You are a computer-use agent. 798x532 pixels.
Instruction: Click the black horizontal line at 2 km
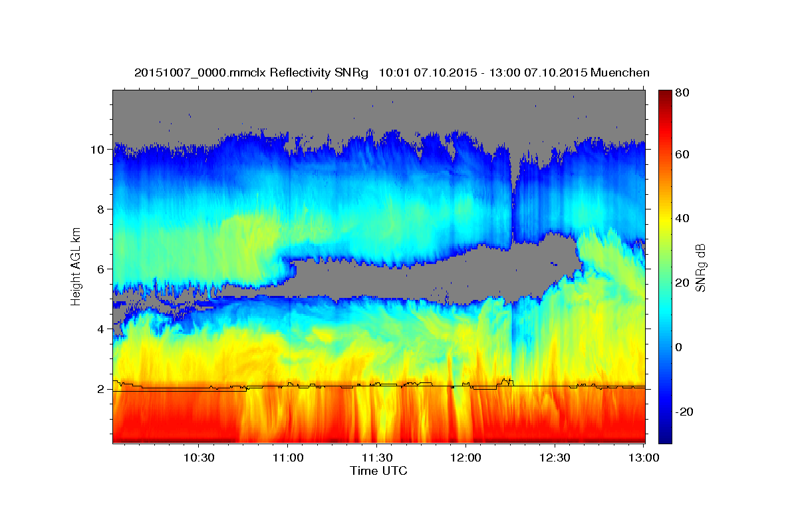pos(378,386)
